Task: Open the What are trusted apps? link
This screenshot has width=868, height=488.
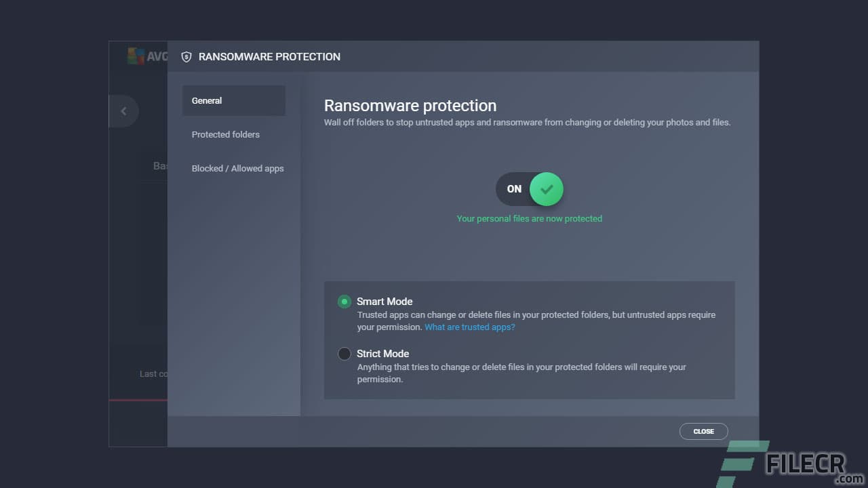Action: click(469, 327)
